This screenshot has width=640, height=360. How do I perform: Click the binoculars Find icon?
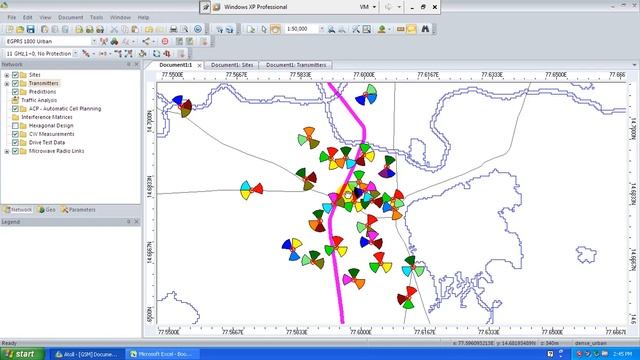(x=425, y=29)
